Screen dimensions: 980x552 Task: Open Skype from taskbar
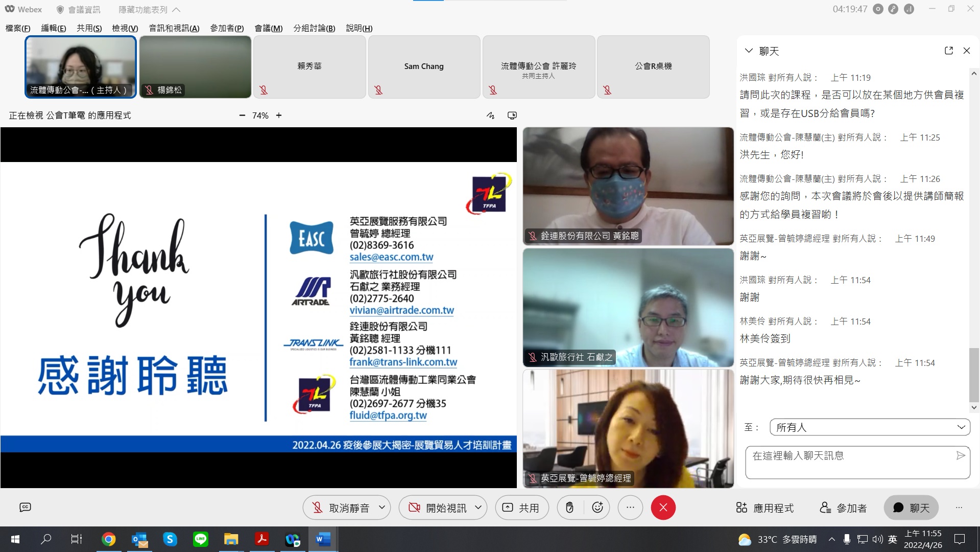click(170, 539)
